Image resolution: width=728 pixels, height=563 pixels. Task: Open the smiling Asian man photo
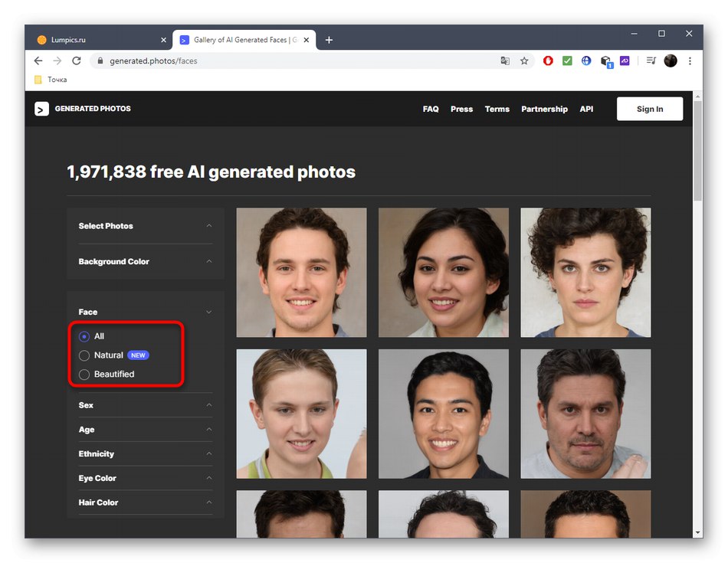[x=444, y=414]
